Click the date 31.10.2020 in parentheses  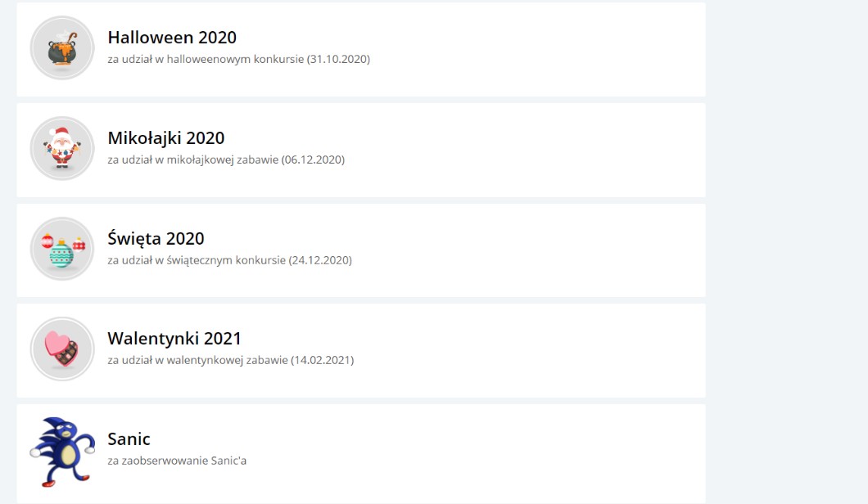339,59
